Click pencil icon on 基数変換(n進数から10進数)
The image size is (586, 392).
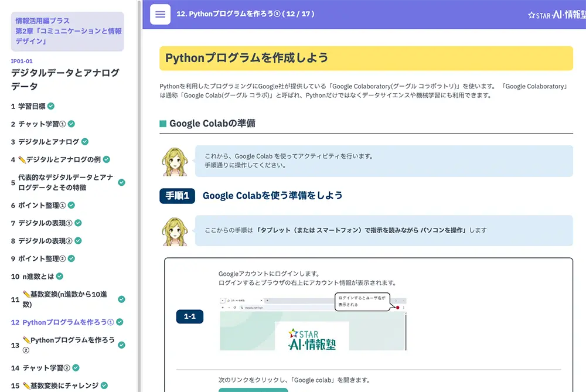click(26, 295)
